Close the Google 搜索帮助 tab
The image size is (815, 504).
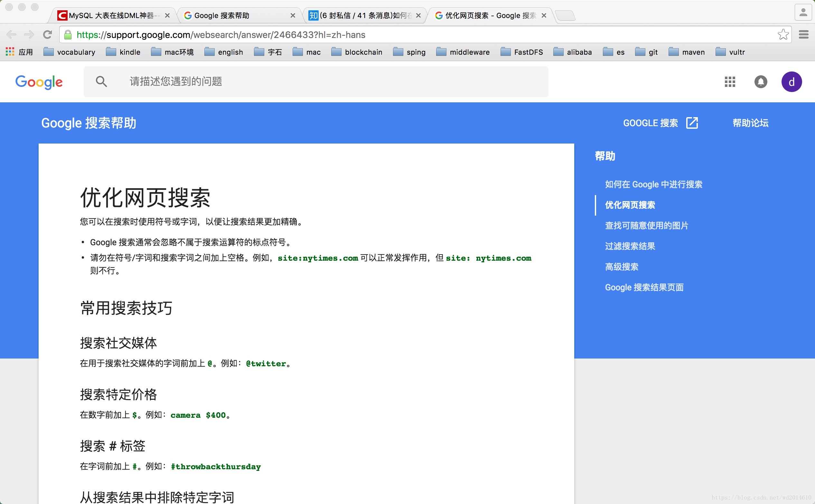pos(293,15)
